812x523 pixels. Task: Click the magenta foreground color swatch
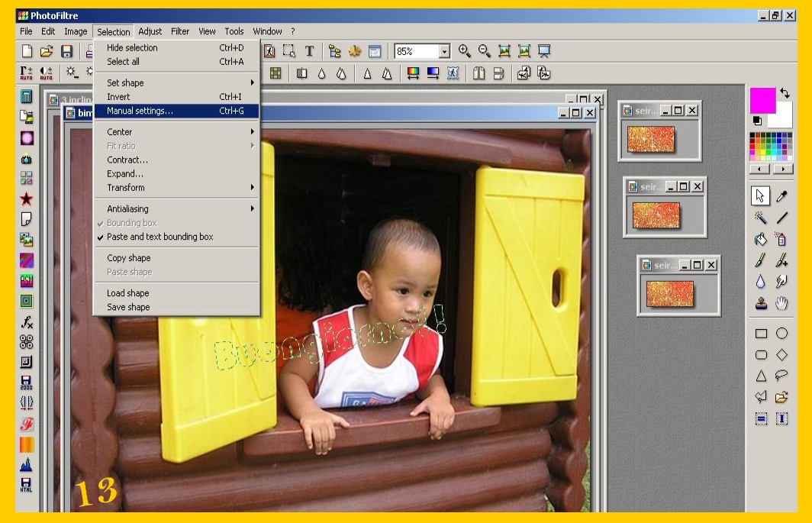pyautogui.click(x=762, y=101)
